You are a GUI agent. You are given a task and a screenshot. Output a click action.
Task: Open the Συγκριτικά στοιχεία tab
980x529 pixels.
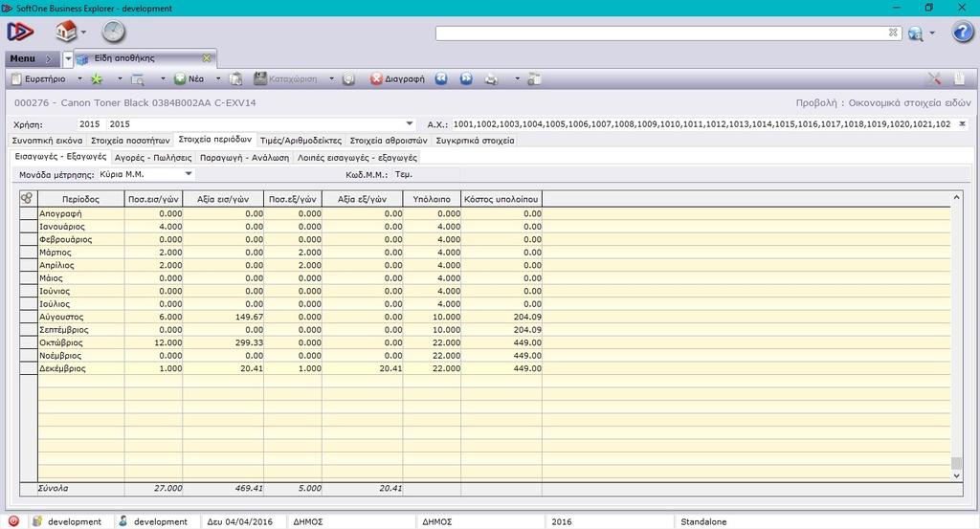pyautogui.click(x=475, y=141)
